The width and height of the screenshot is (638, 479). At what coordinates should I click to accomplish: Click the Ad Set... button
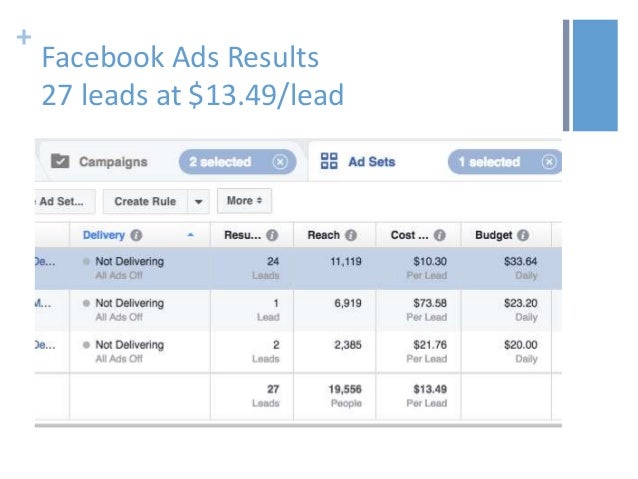65,201
